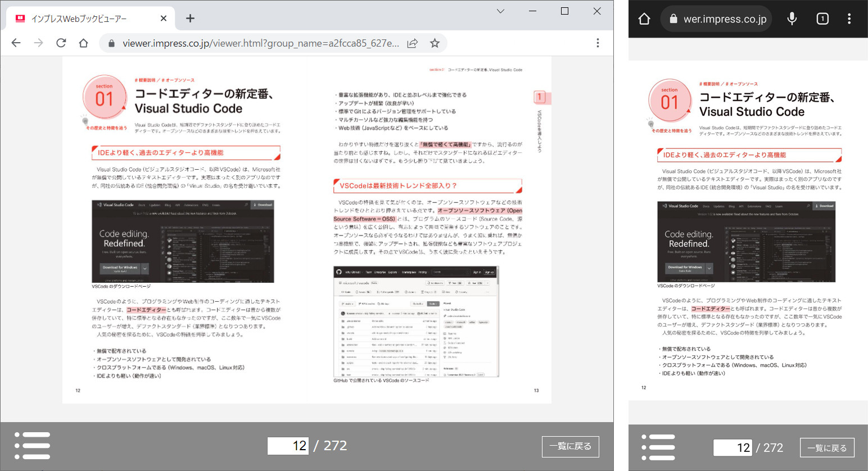Open the viewer's table of contents hamburger icon
Image resolution: width=868 pixels, height=471 pixels.
(33, 446)
